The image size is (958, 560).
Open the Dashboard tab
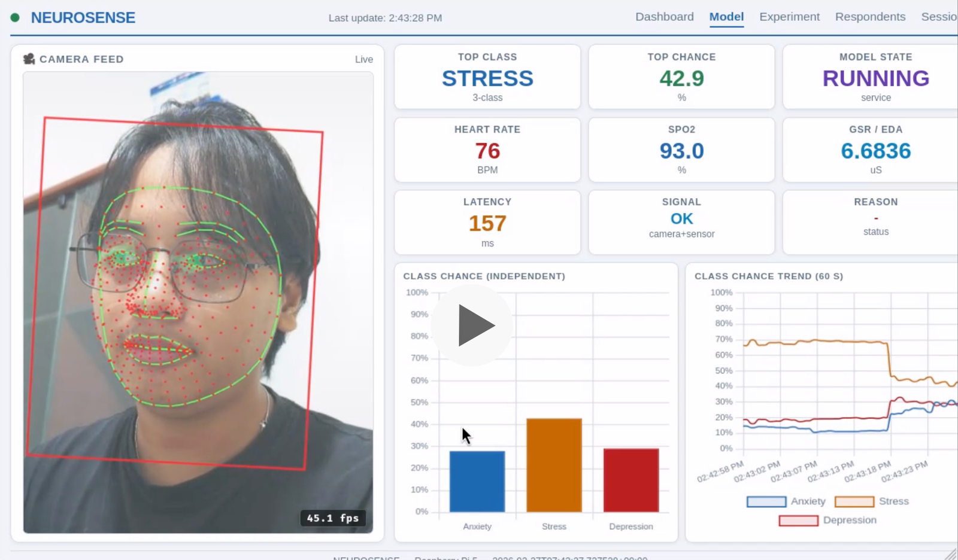664,17
